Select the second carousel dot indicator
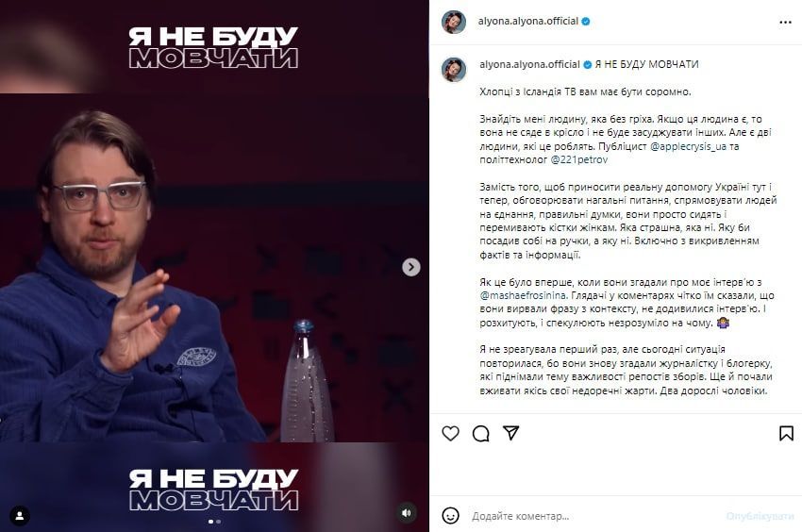Image resolution: width=802 pixels, height=532 pixels. (218, 522)
